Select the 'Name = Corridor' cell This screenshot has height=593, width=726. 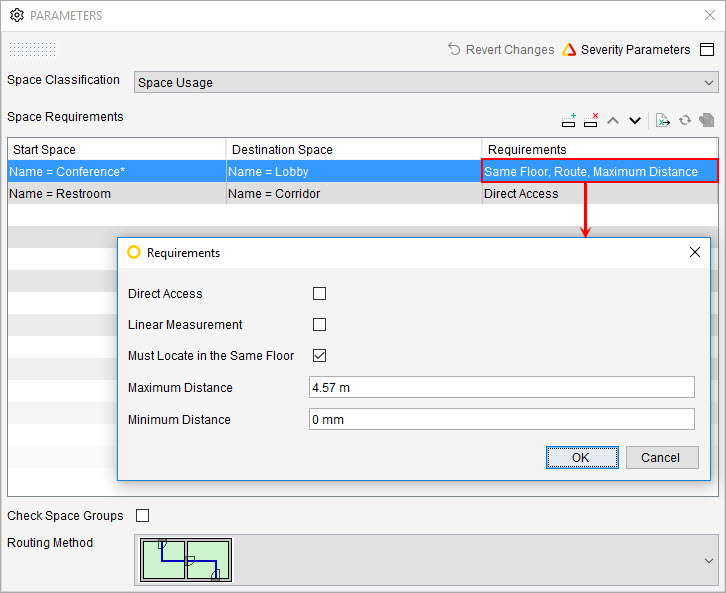click(354, 194)
